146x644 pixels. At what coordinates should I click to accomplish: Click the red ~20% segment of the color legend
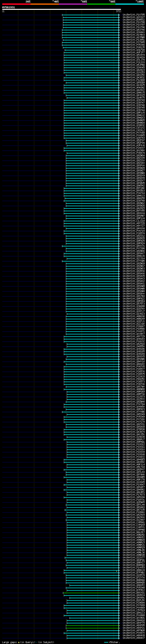[x=16, y=4]
